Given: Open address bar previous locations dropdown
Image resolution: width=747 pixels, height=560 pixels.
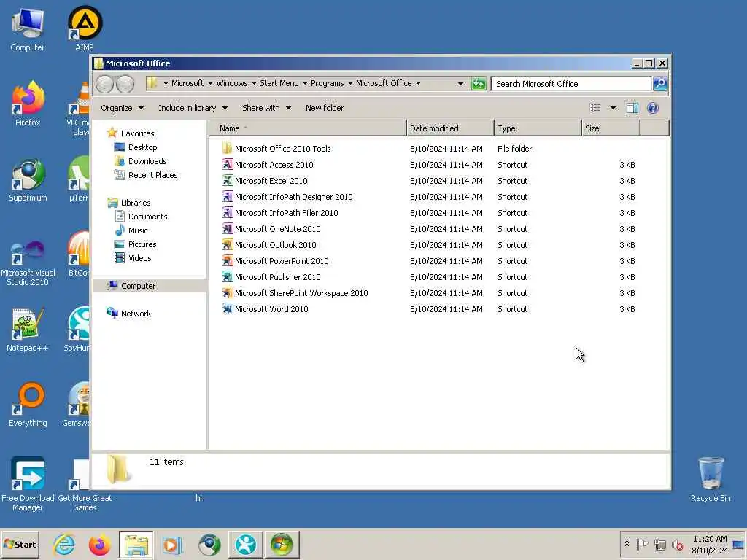Looking at the screenshot, I should pyautogui.click(x=460, y=84).
